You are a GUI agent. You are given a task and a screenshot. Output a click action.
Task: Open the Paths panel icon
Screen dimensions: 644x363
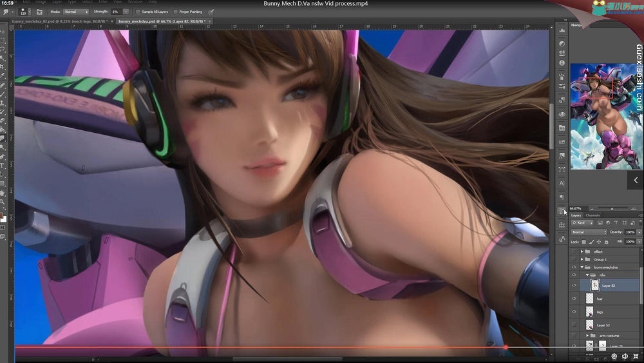(562, 170)
